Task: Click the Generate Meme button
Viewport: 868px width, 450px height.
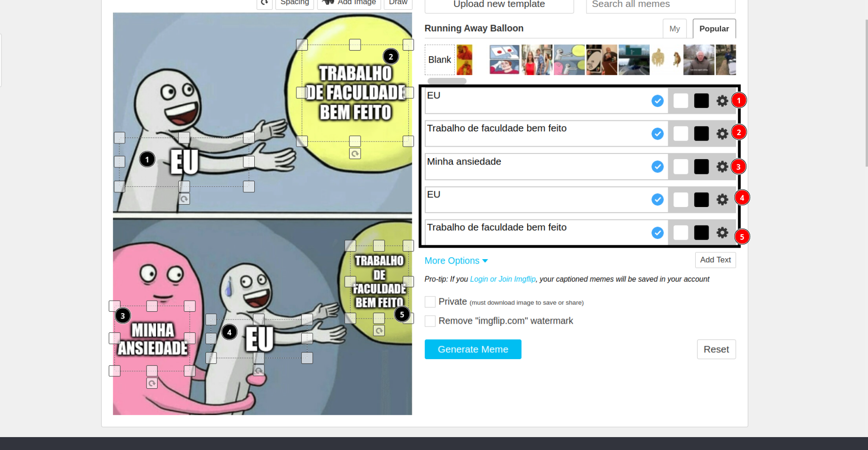Action: pos(472,349)
